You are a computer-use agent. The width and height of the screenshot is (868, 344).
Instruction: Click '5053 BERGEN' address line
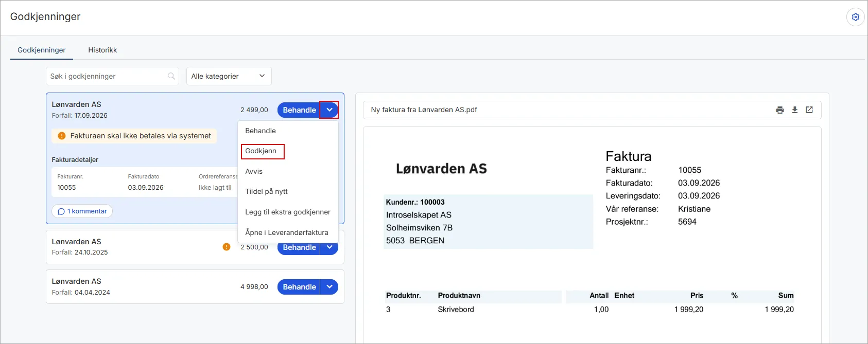415,241
